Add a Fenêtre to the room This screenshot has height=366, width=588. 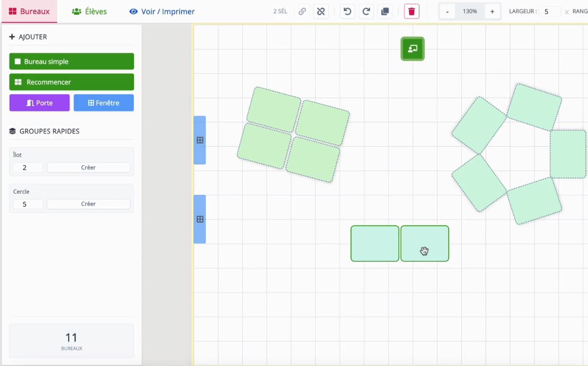click(104, 103)
